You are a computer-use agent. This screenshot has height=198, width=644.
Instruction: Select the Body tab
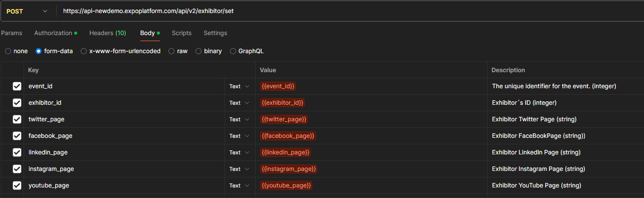(x=150, y=33)
